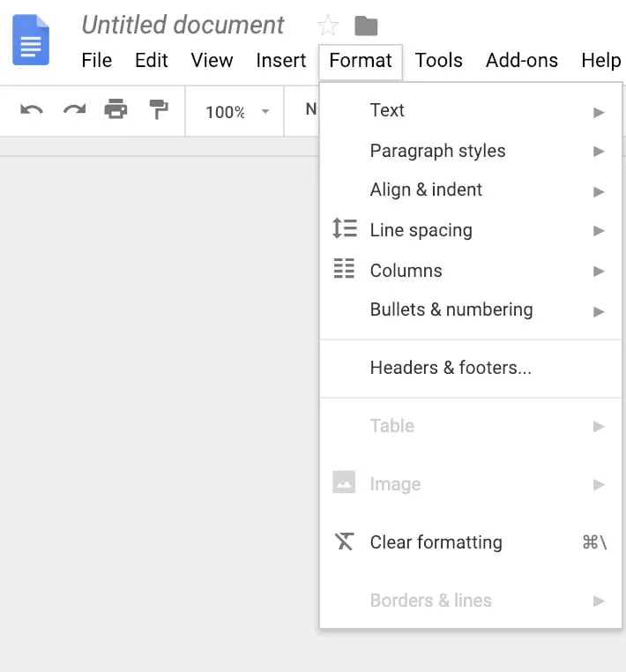
Task: Close the open Format menu
Action: 361,61
